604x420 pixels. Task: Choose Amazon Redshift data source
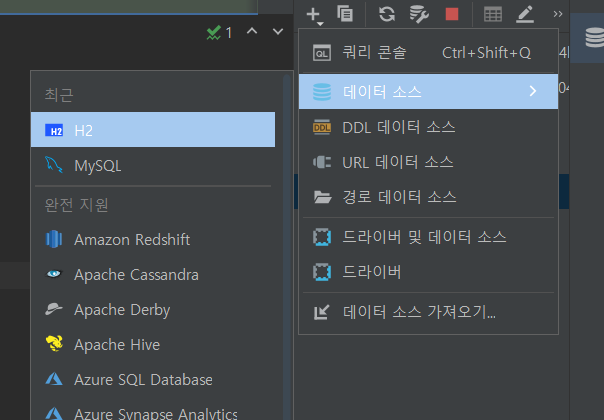pyautogui.click(x=153, y=240)
